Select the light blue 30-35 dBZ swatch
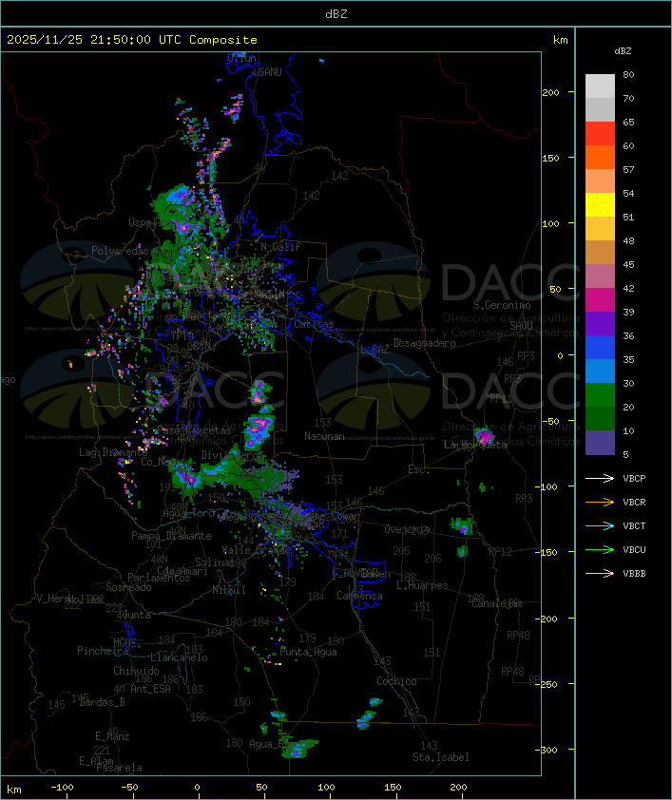 (600, 371)
